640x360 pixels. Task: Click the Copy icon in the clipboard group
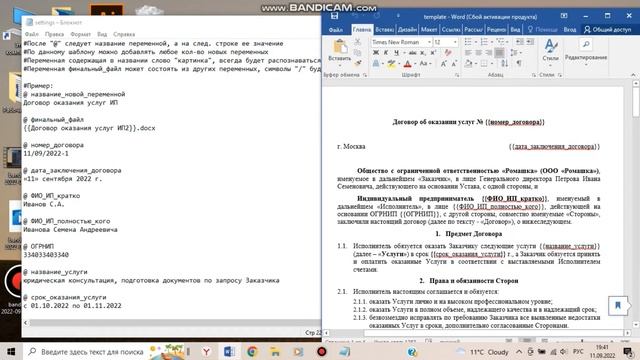358,53
